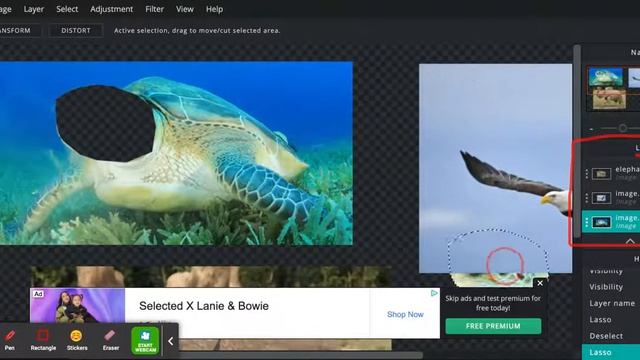Click the Navigator preview thumbnail
The width and height of the screenshot is (640, 360).
pyautogui.click(x=613, y=88)
